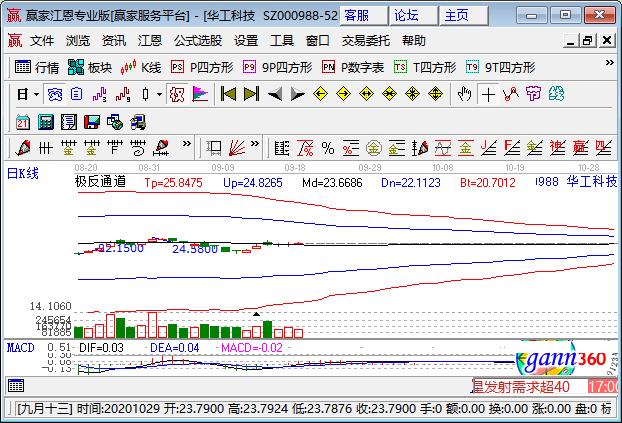
Task: Open the 9P四方形 tool
Action: coord(277,67)
